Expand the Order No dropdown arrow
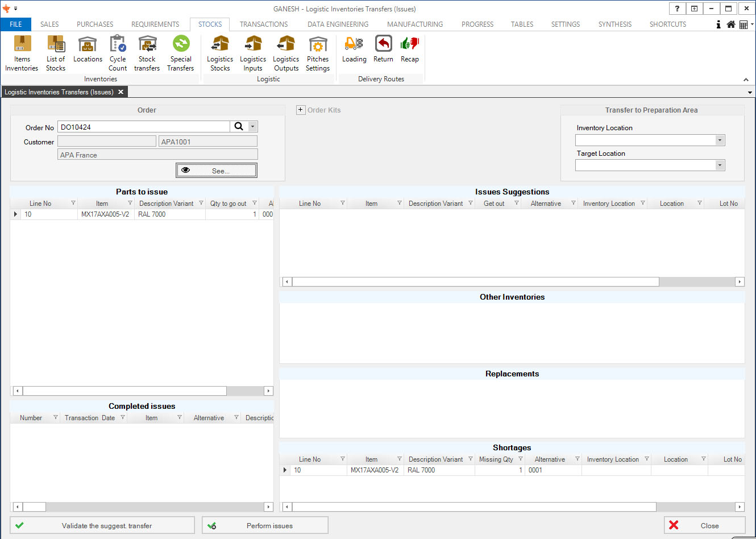756x539 pixels. [253, 127]
